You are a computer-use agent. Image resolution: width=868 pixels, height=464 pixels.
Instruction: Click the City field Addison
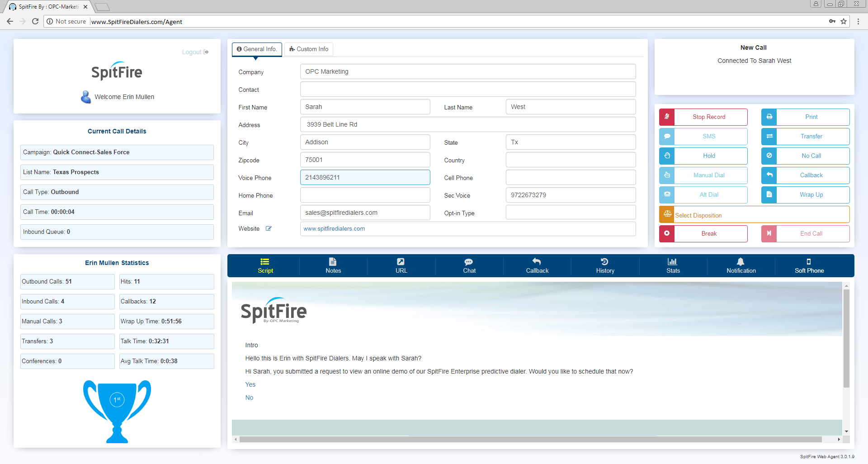(x=365, y=142)
